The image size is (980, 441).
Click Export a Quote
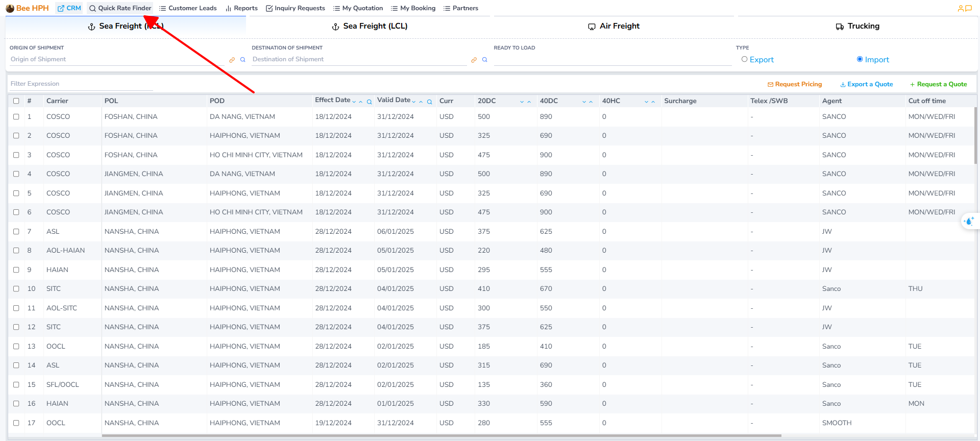pyautogui.click(x=866, y=84)
